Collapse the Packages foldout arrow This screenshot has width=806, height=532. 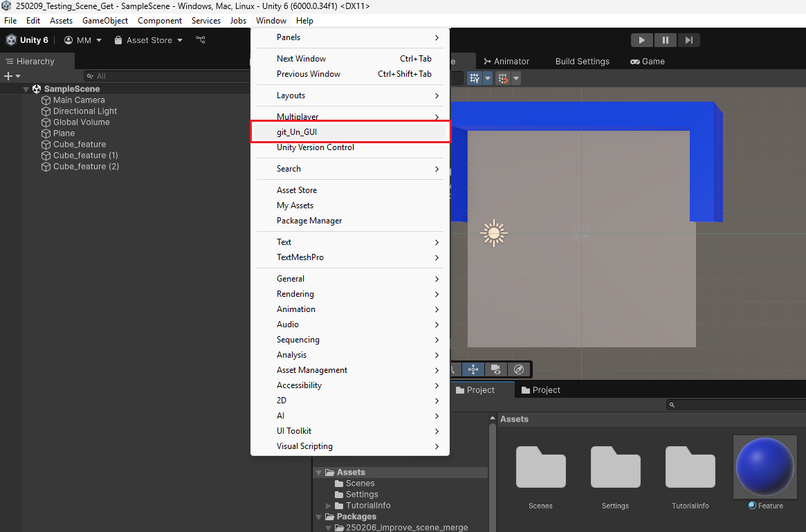[x=319, y=517]
